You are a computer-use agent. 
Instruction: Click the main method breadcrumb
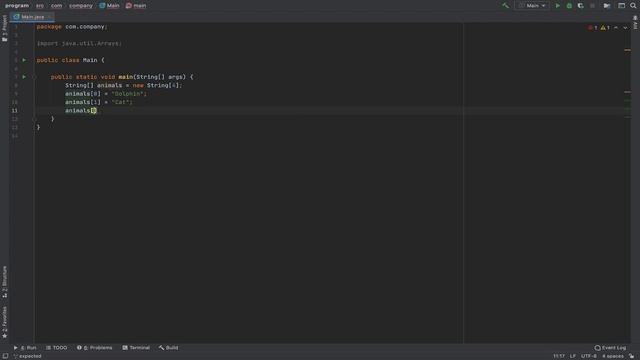[136, 6]
